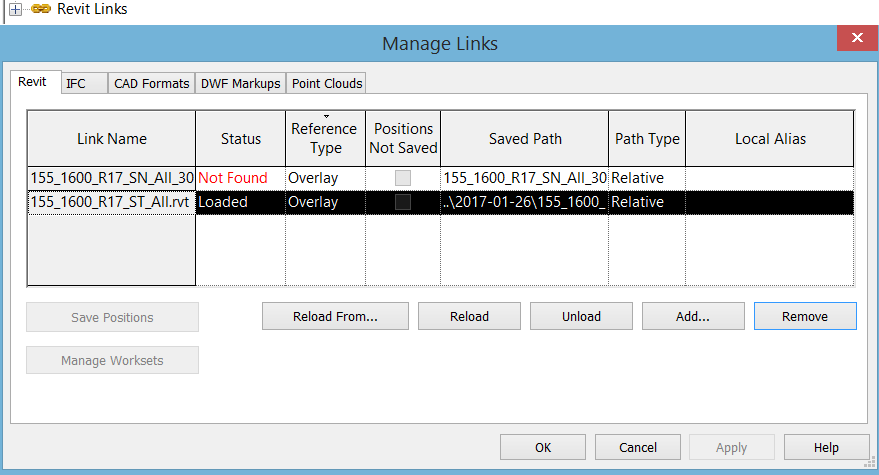Click the Add... button
The width and height of the screenshot is (879, 475).
(x=692, y=316)
